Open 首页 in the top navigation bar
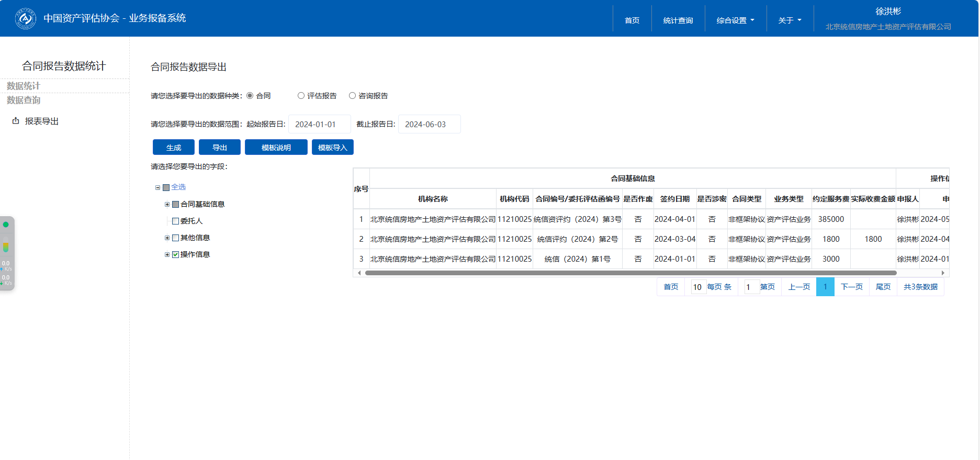The height and width of the screenshot is (460, 980). point(632,20)
